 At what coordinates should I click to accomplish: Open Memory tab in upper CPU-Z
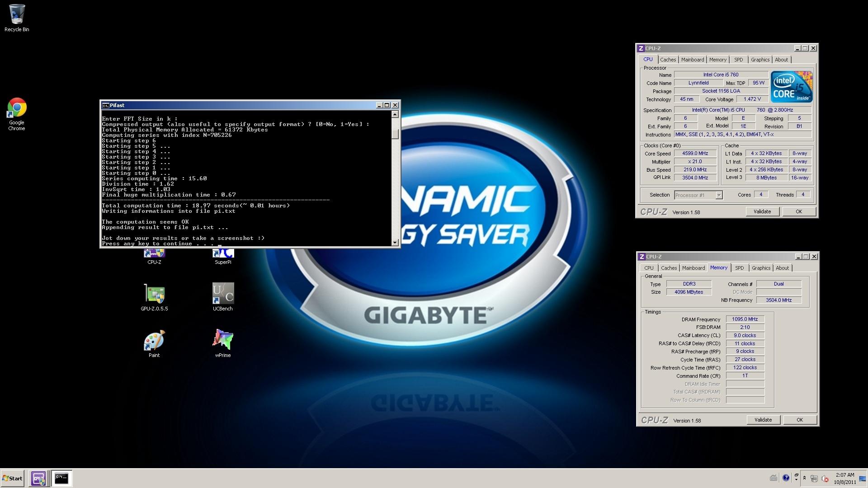[x=717, y=60]
